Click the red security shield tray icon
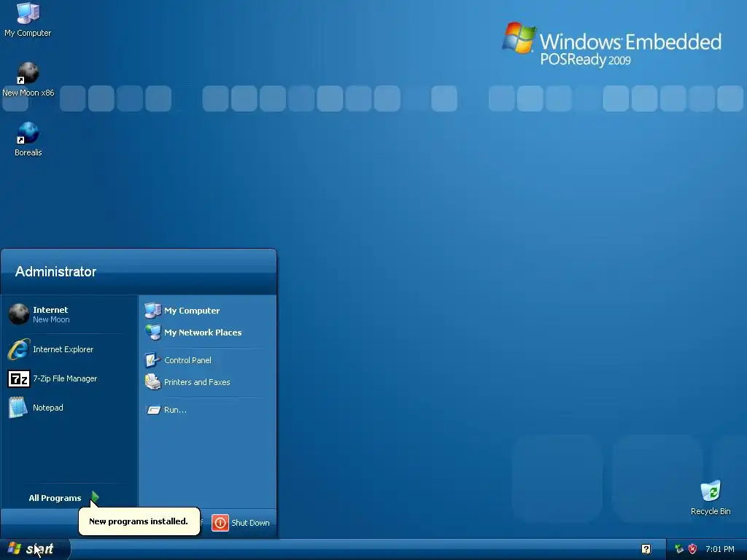 [693, 549]
